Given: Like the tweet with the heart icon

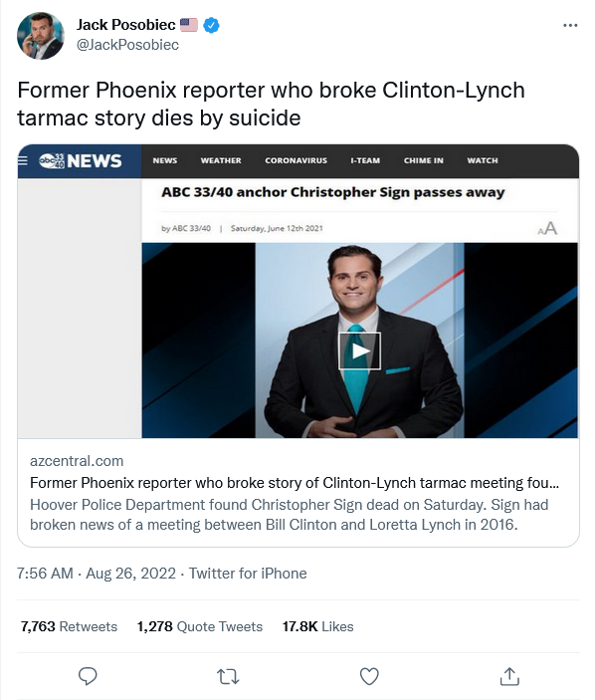Looking at the screenshot, I should pos(369,676).
